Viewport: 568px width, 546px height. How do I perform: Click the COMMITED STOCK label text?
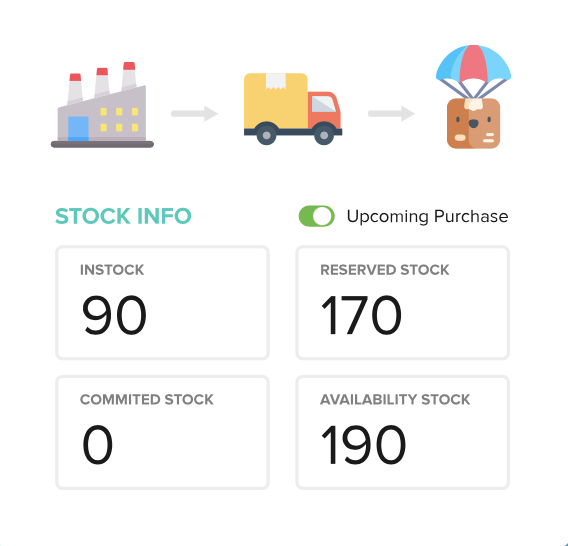pos(147,400)
